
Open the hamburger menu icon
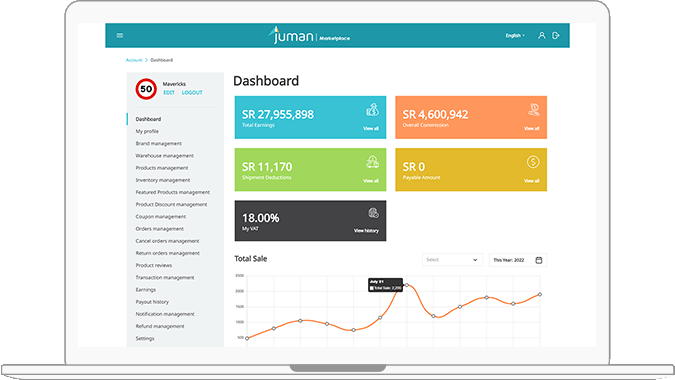(120, 35)
